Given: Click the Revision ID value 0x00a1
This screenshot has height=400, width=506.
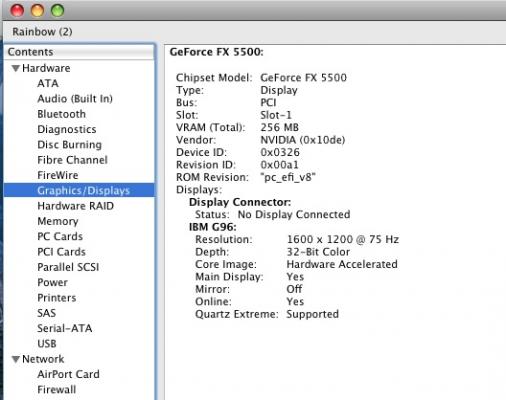Looking at the screenshot, I should [279, 165].
